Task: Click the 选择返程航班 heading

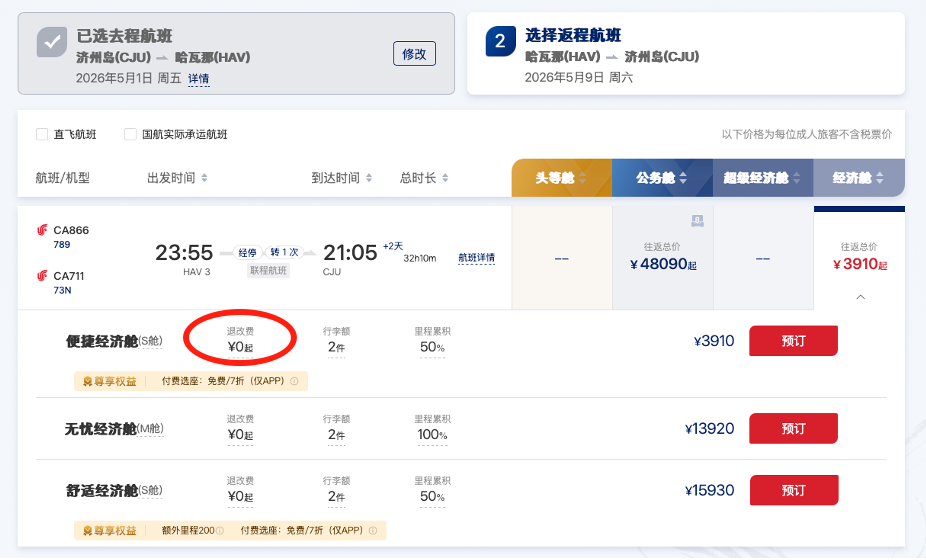Action: 573,35
